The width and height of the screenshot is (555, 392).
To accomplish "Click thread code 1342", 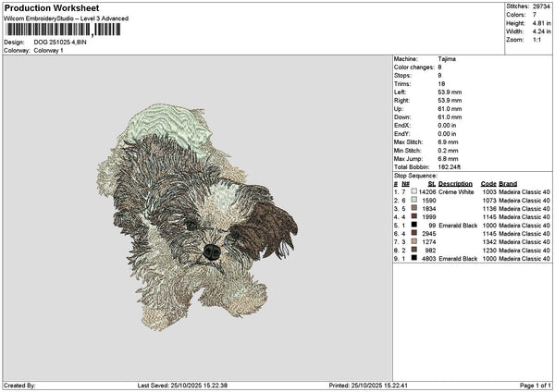I will point(489,242).
